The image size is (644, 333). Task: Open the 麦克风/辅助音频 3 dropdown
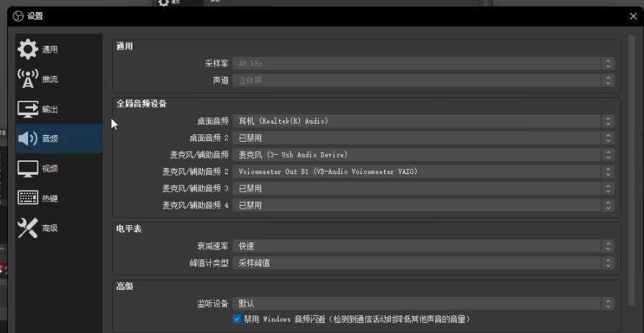(423, 188)
